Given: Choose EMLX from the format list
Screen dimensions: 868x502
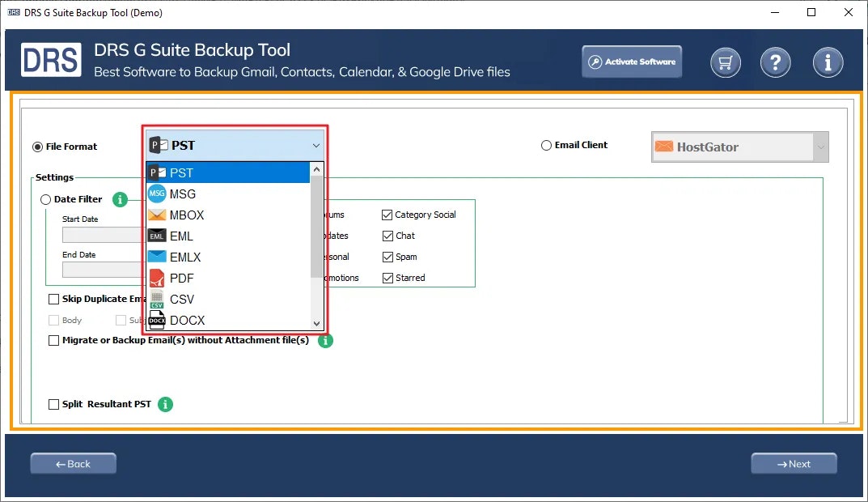Looking at the screenshot, I should pos(228,257).
